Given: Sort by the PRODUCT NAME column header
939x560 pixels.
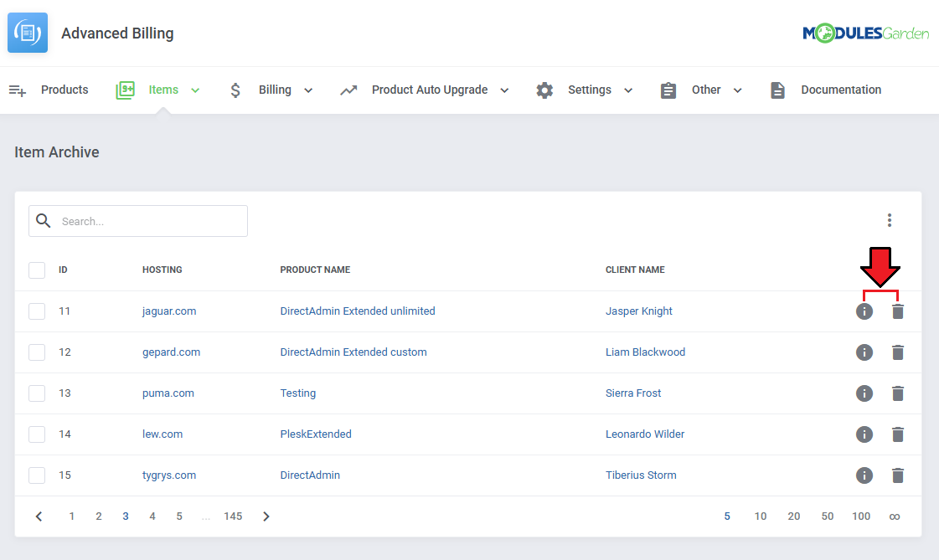Looking at the screenshot, I should coord(315,270).
